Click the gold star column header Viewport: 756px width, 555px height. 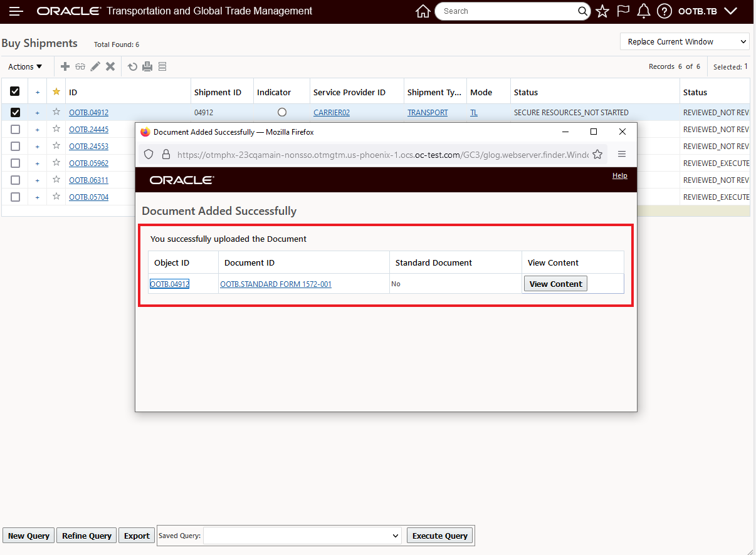tap(56, 91)
